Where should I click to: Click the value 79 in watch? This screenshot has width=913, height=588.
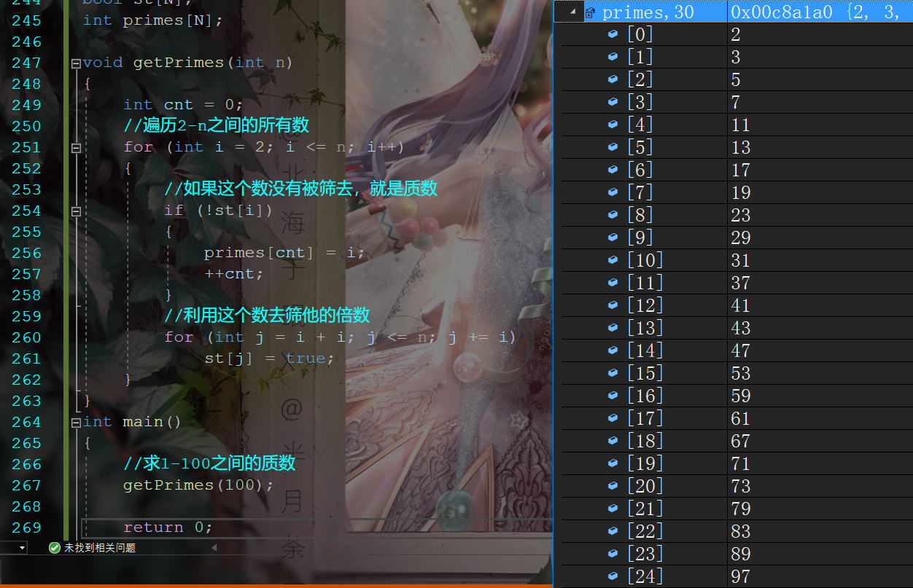click(x=741, y=509)
